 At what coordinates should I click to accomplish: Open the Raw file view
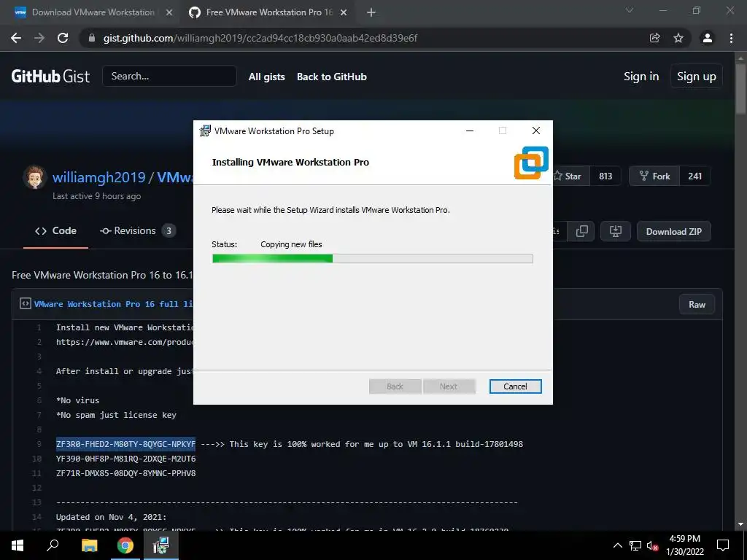697,305
